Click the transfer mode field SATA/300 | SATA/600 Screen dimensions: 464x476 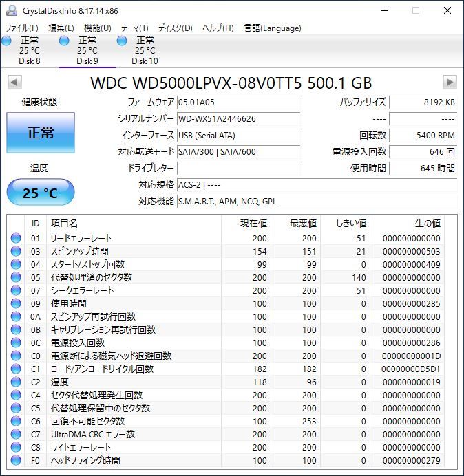pyautogui.click(x=238, y=151)
